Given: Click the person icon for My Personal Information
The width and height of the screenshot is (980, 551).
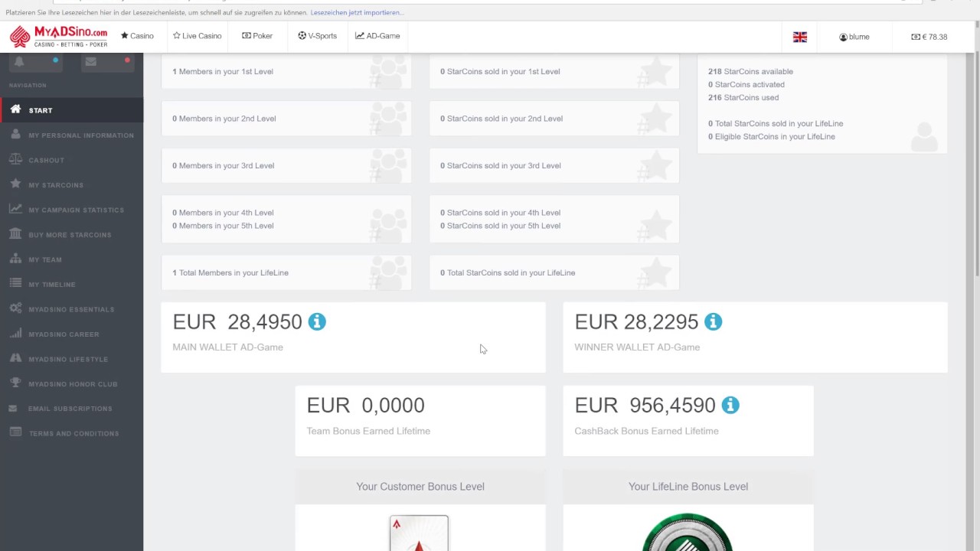Looking at the screenshot, I should pyautogui.click(x=15, y=135).
